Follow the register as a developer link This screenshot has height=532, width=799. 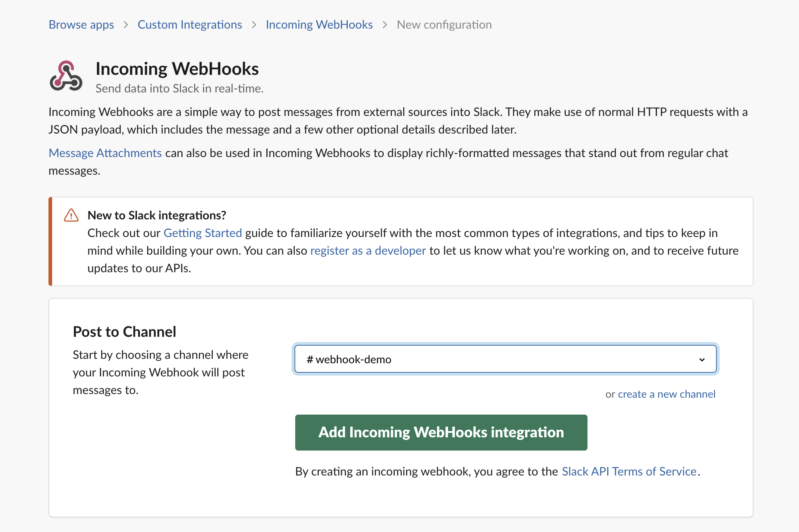click(x=368, y=251)
